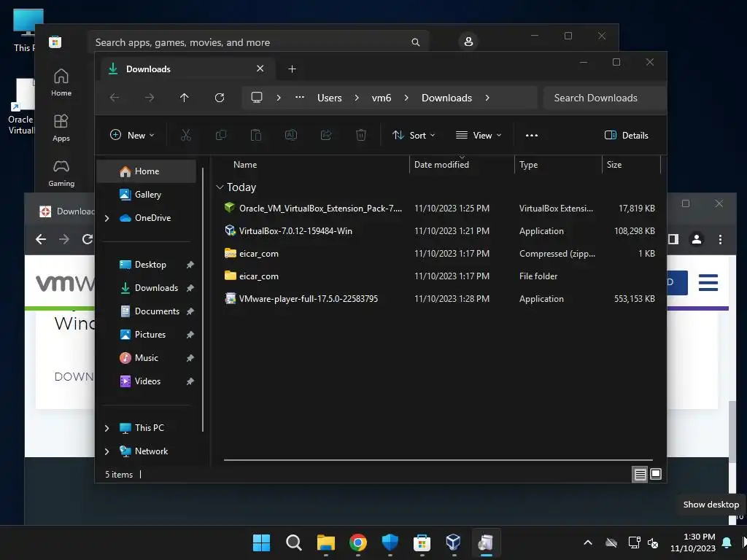747x560 pixels.
Task: Open Home in Microsoft Store sidebar
Action: [61, 82]
